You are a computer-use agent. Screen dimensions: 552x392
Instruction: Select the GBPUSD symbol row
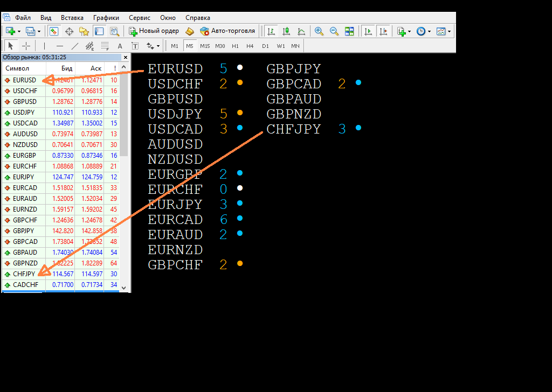(60, 102)
